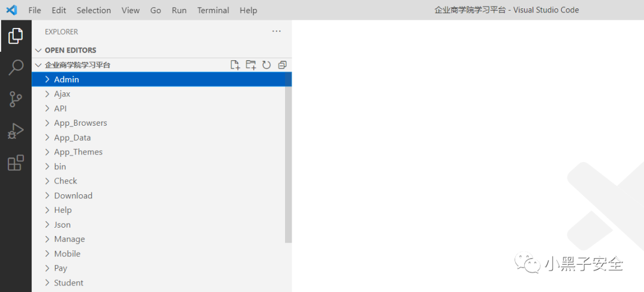Open the Search view in activity bar

[x=16, y=67]
